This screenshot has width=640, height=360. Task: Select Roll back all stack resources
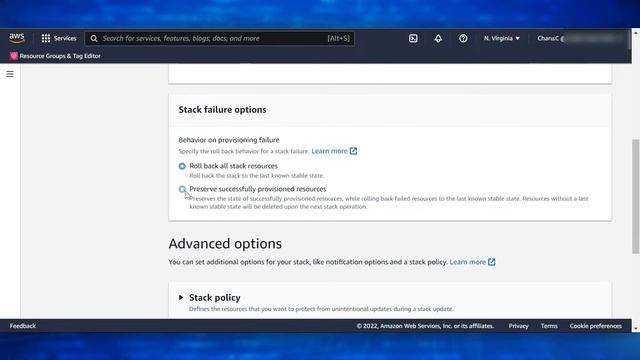(x=182, y=166)
